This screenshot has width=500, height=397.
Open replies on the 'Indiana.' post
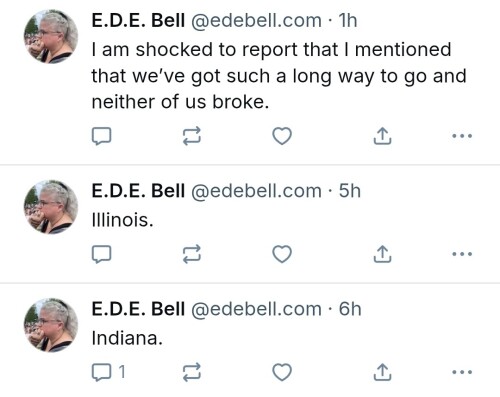(x=109, y=372)
